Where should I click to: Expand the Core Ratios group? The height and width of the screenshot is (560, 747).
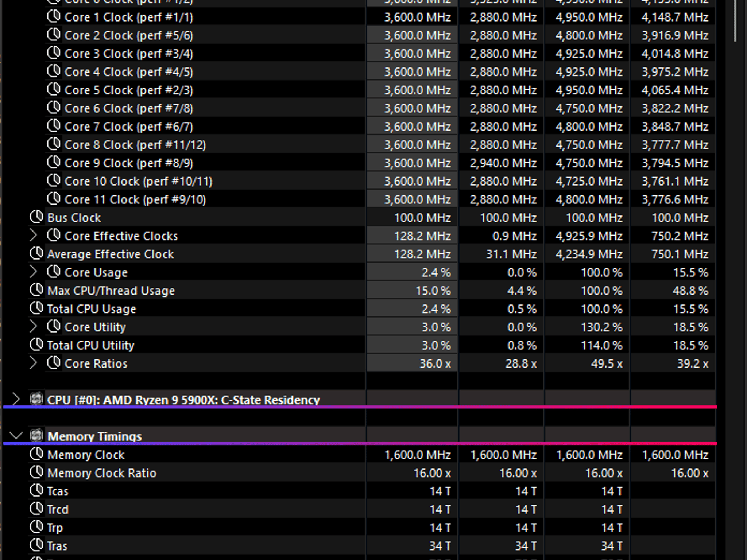[33, 363]
